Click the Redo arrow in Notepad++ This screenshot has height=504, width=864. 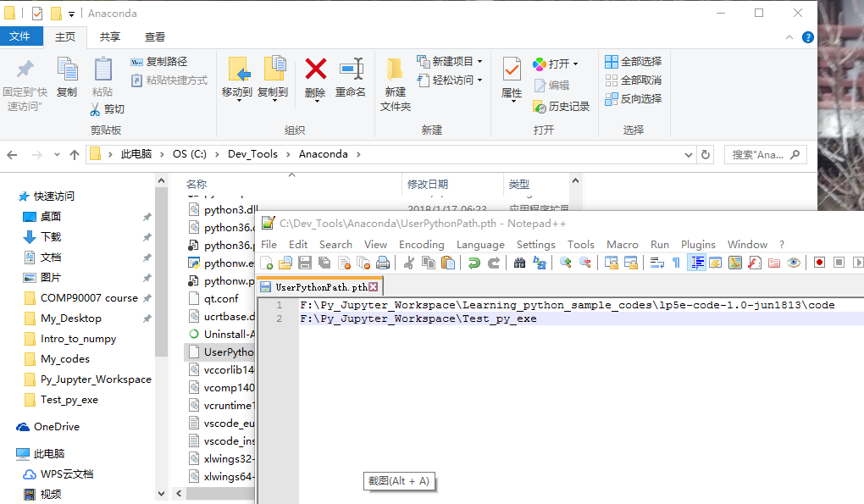[494, 263]
